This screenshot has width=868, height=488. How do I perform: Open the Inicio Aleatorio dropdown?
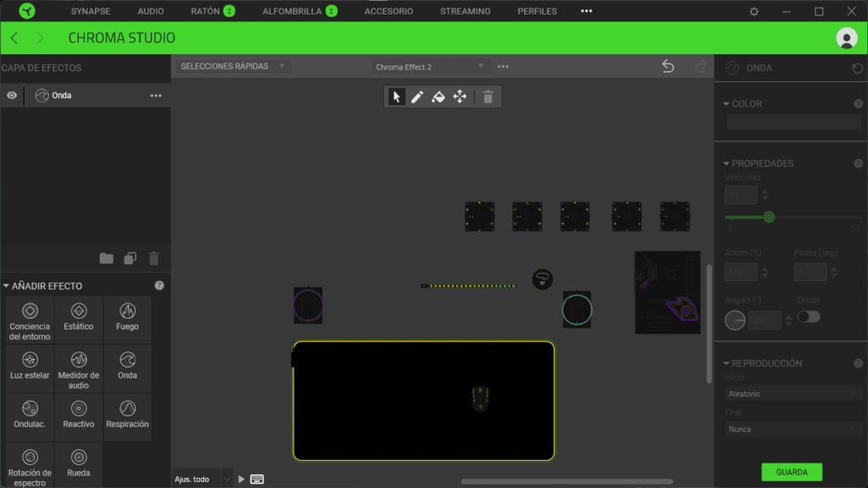click(793, 394)
